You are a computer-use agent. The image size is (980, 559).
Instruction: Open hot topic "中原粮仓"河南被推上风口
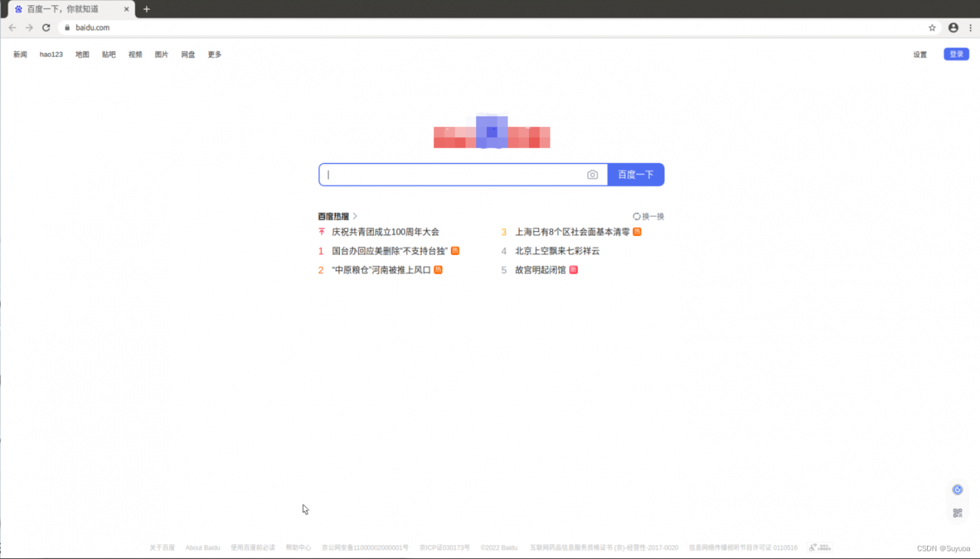tap(381, 270)
